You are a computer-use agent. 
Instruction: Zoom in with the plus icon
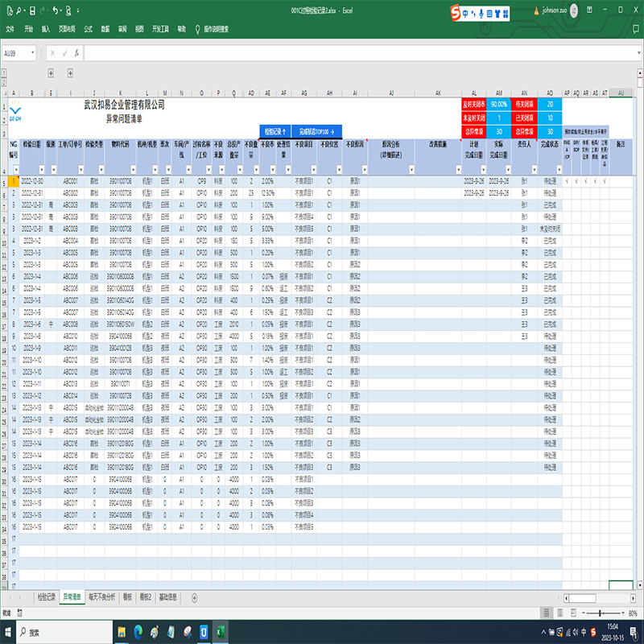point(622,613)
